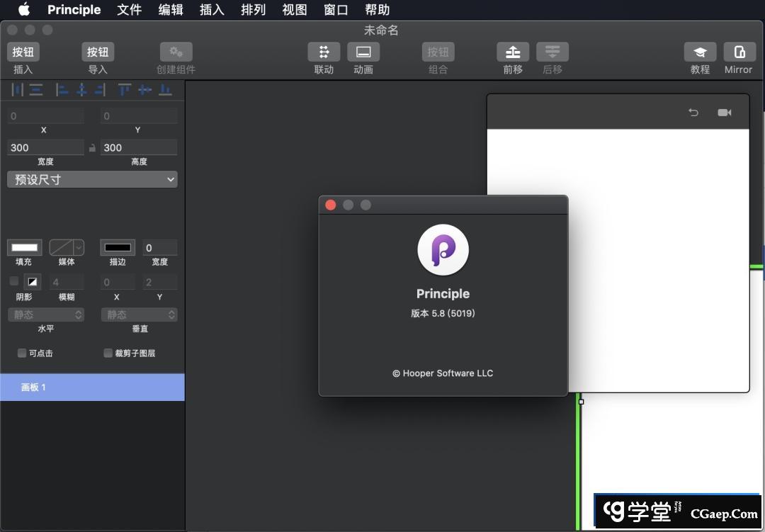
Task: Click the 前移 bring forward icon
Action: point(513,52)
